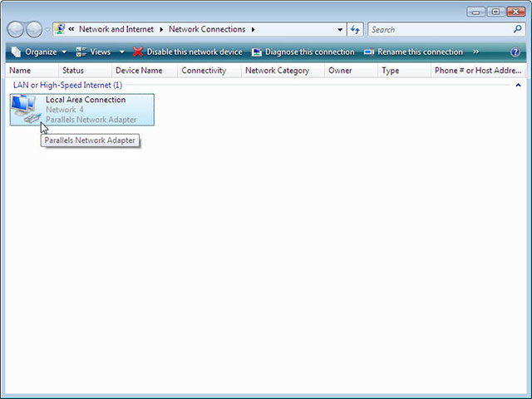The width and height of the screenshot is (532, 399).
Task: Sort by Status column header
Action: pyautogui.click(x=85, y=71)
